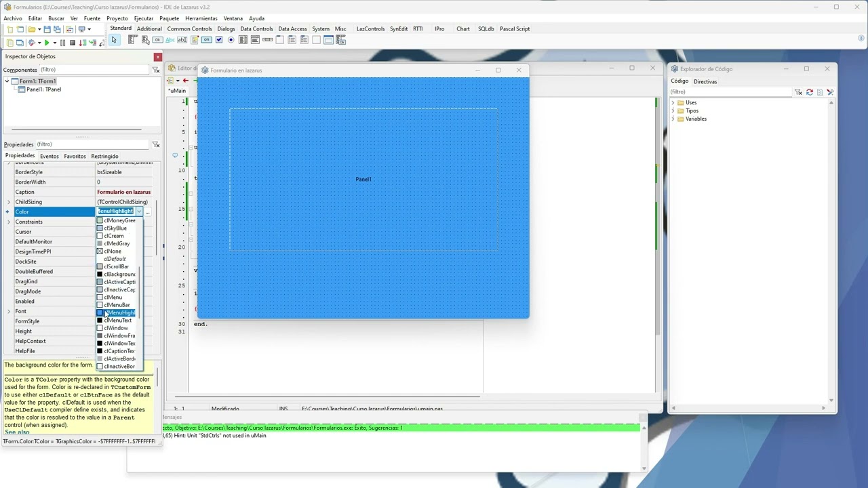
Task: Switch to the Additional palette tab
Action: click(149, 29)
